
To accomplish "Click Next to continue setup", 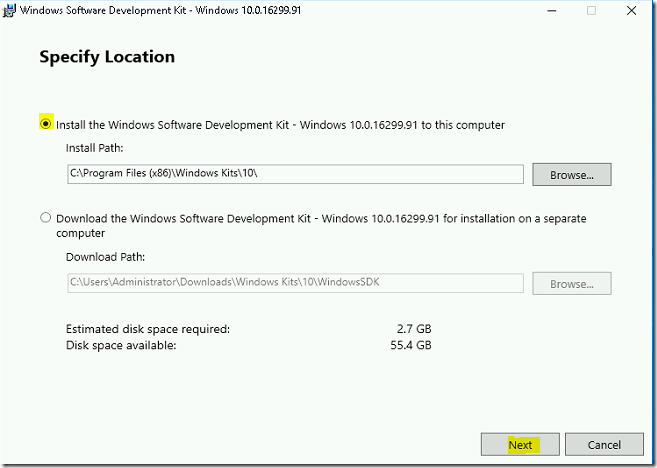I will tap(520, 445).
